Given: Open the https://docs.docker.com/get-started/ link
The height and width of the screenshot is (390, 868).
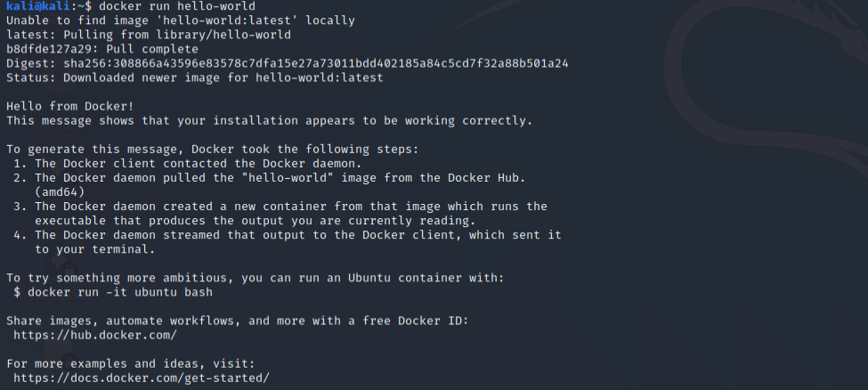Looking at the screenshot, I should tap(142, 378).
